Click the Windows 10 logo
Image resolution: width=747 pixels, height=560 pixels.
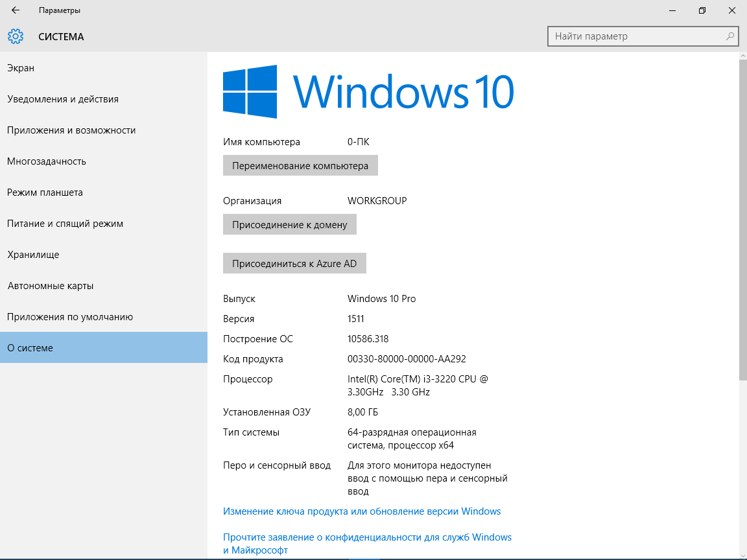coord(368,91)
